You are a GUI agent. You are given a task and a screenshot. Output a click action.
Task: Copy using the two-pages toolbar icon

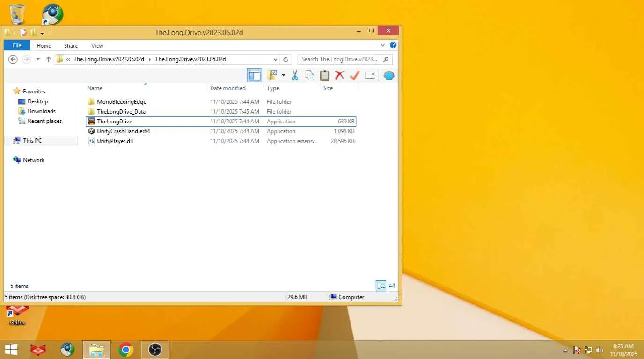(x=309, y=75)
